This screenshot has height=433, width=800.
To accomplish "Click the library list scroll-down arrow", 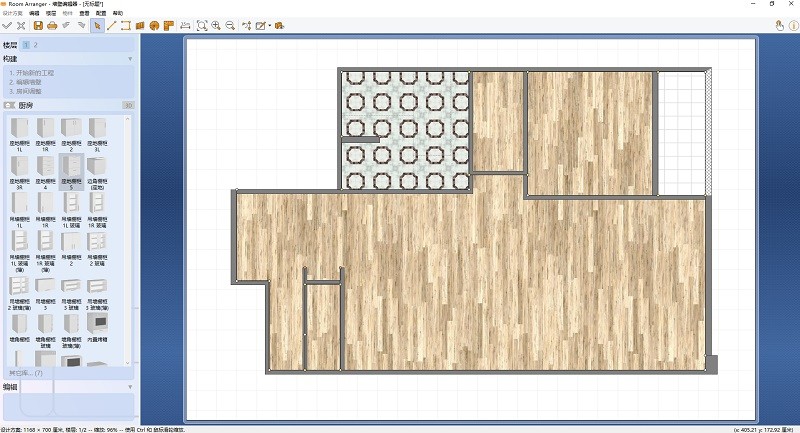I will coord(128,363).
